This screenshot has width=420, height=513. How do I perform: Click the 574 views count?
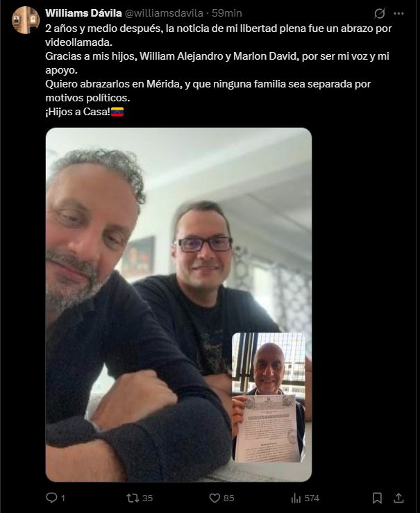[x=312, y=498]
